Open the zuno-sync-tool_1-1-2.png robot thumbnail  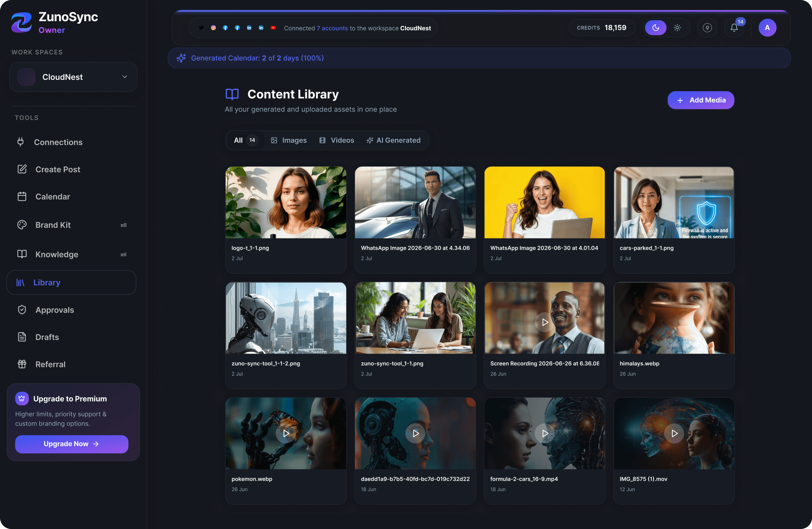click(x=286, y=318)
